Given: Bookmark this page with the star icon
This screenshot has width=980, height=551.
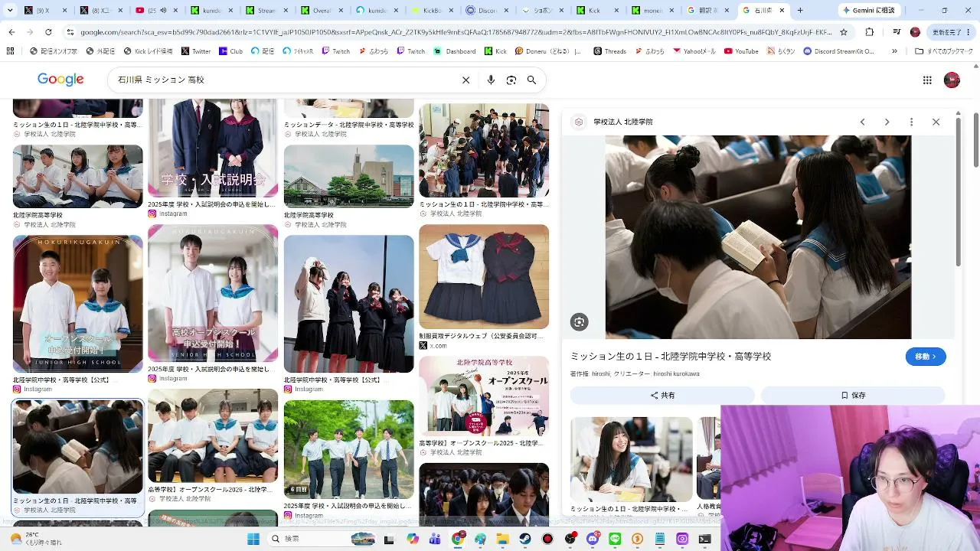Looking at the screenshot, I should [x=844, y=32].
